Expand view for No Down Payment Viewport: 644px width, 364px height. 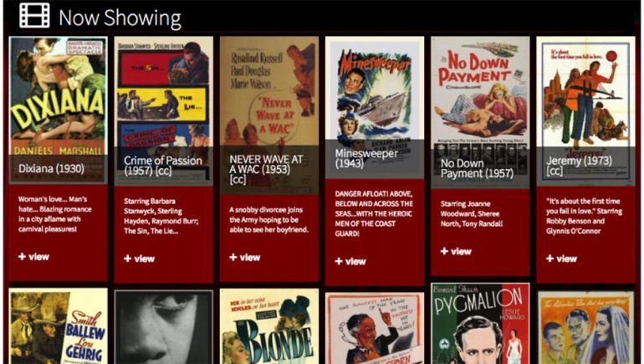coord(456,251)
